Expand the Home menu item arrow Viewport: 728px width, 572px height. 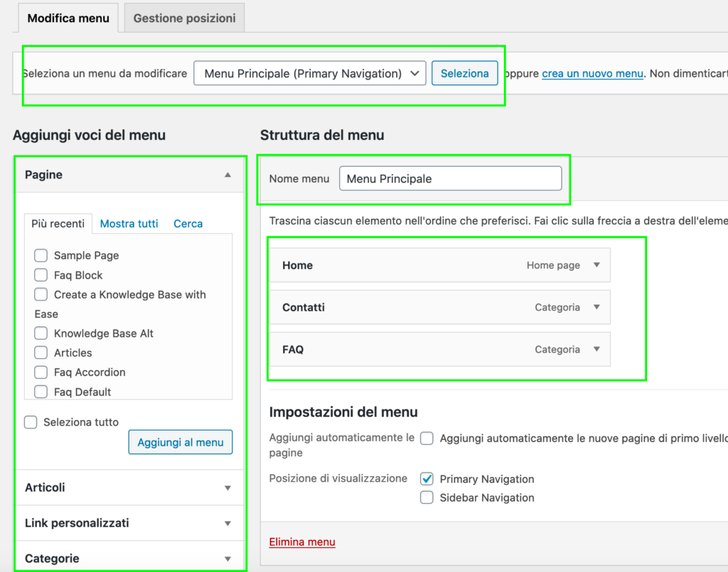596,265
